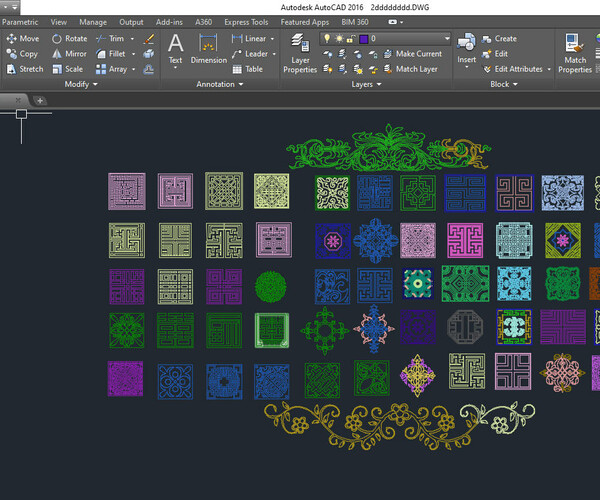Activate the Array tool
The image size is (600, 500).
point(111,69)
